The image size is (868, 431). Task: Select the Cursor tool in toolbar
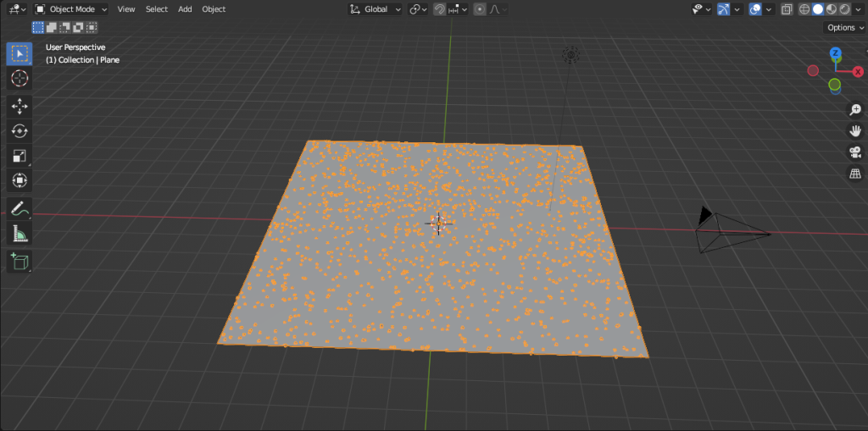point(19,79)
